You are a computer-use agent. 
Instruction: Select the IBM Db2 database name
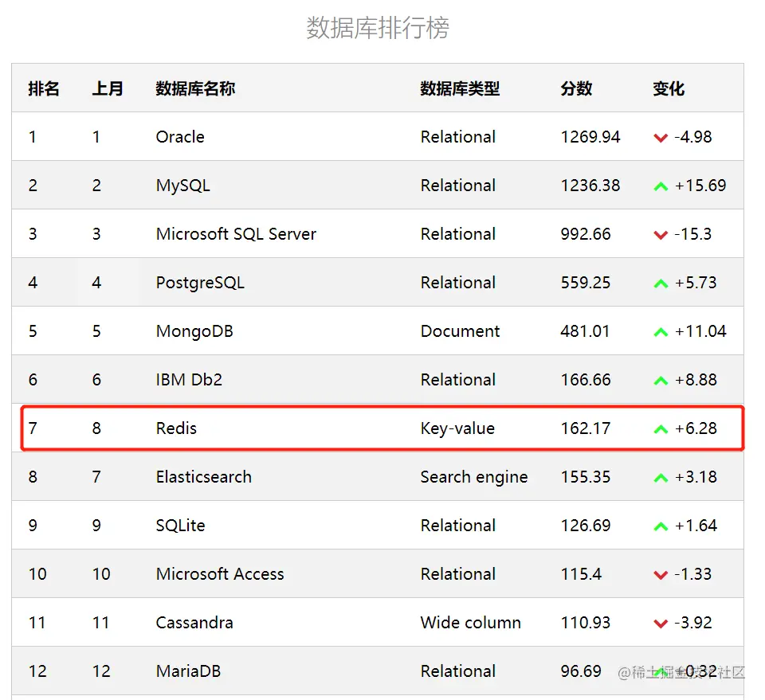click(x=189, y=380)
